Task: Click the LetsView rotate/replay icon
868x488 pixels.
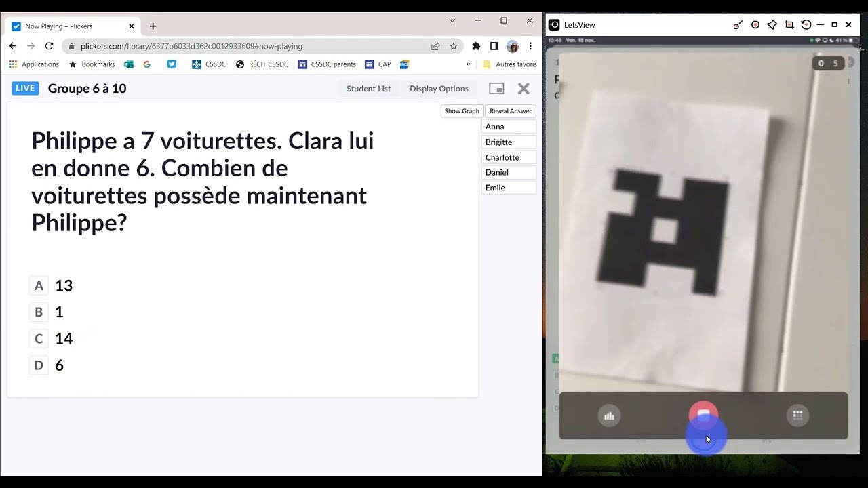Action: point(806,25)
